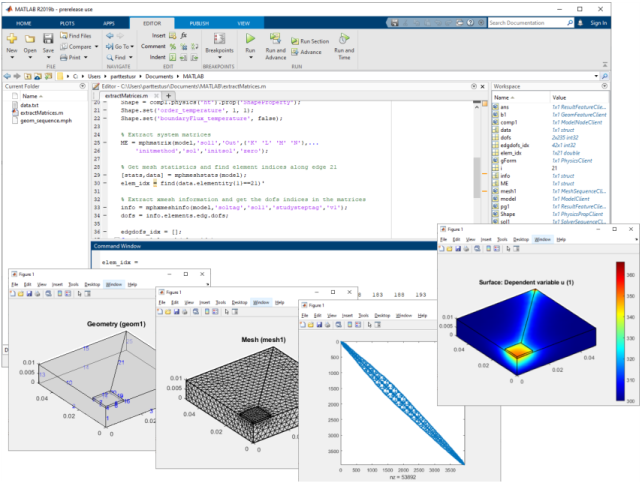Screen dimensions: 642x483
Task: Click the Insert function fx icon
Action: 184,36
